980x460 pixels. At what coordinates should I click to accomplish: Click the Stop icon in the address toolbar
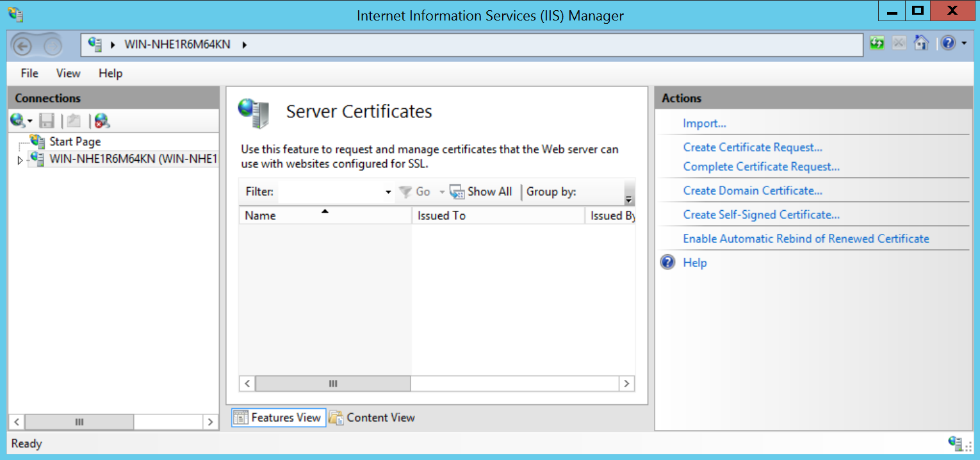tap(899, 44)
